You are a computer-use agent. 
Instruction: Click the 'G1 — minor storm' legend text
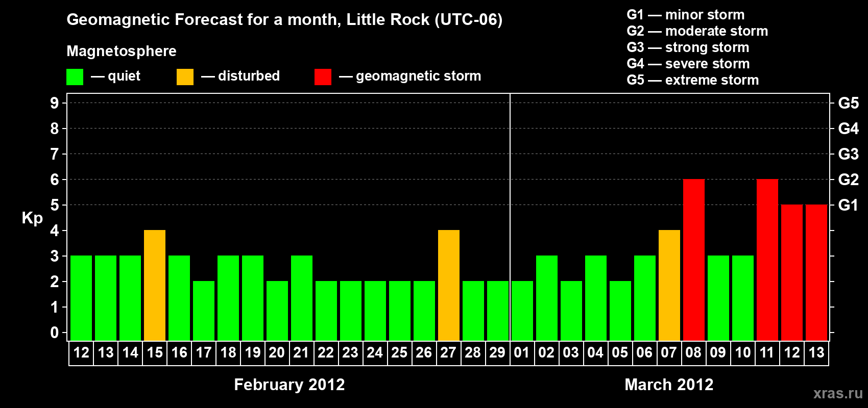(686, 15)
